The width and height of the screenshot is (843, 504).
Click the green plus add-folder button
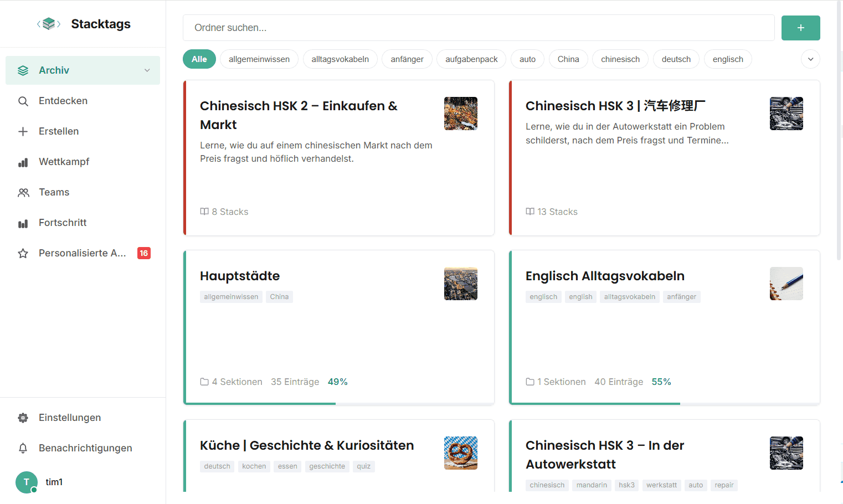tap(800, 28)
